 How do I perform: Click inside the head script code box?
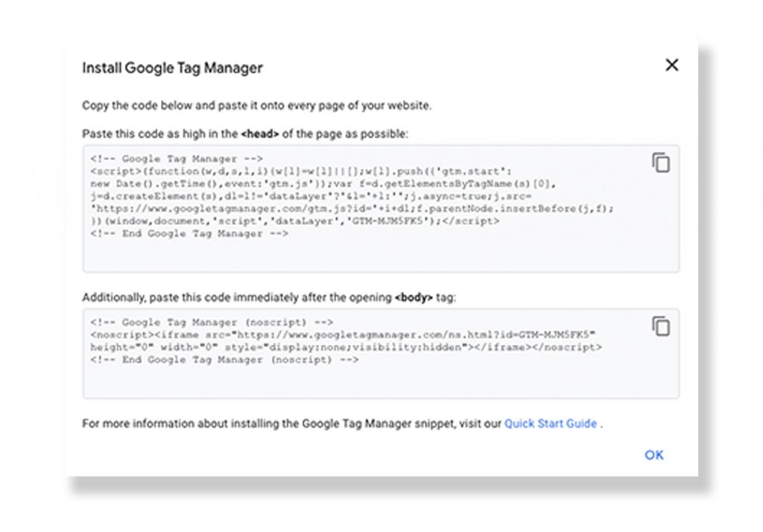point(381,209)
